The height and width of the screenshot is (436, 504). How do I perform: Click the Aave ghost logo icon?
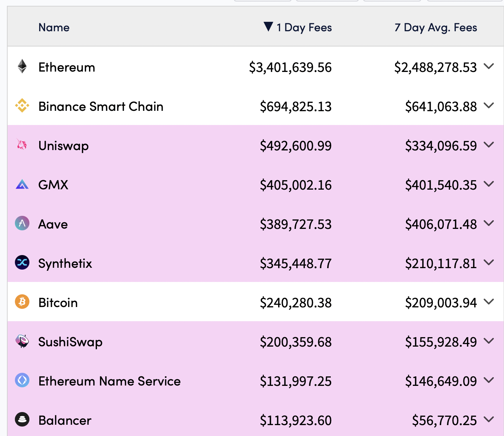(x=22, y=223)
